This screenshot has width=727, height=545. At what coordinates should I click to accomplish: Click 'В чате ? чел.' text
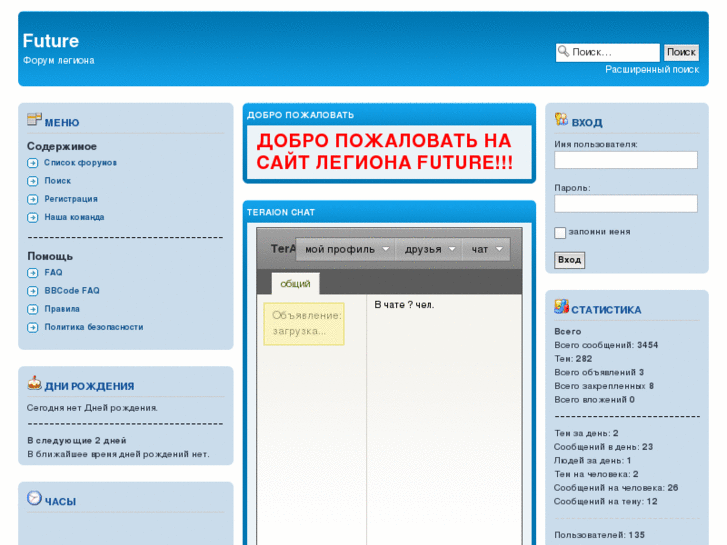click(404, 305)
